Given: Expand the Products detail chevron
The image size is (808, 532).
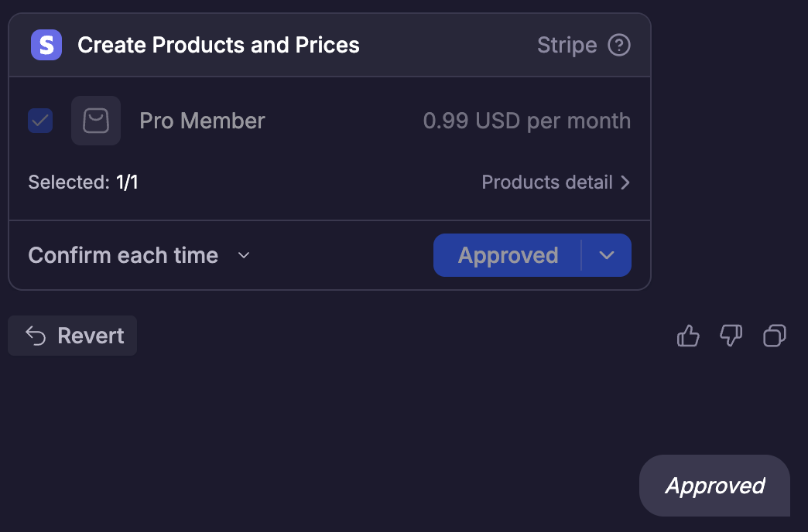Looking at the screenshot, I should (625, 182).
